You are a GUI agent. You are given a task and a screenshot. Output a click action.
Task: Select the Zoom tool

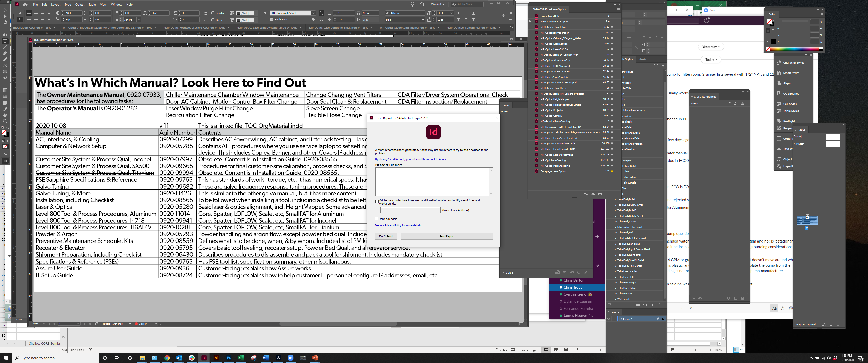(5, 122)
